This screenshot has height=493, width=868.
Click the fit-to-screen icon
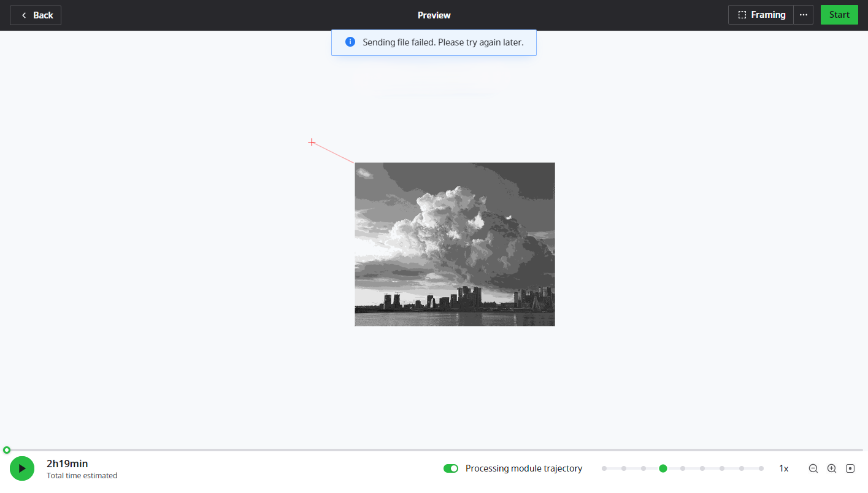click(x=850, y=468)
